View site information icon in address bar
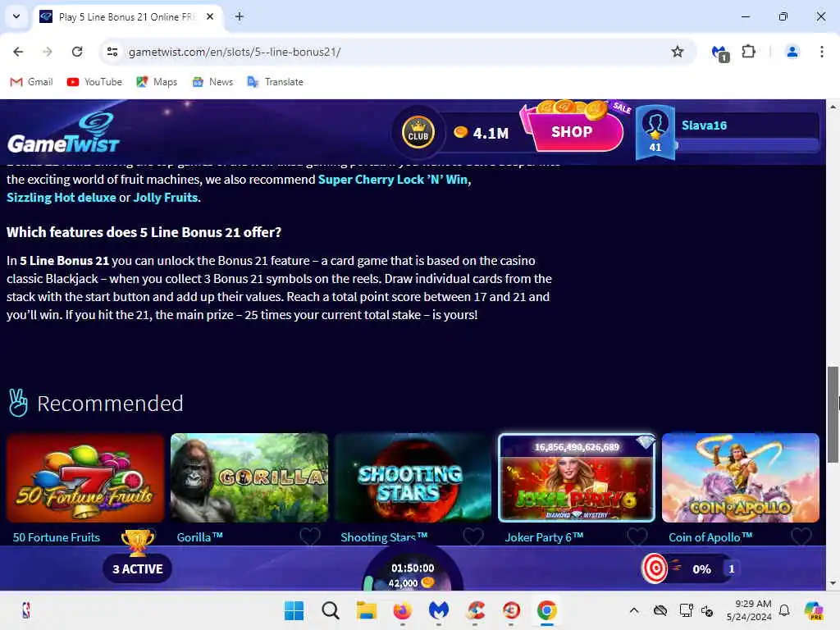Viewport: 840px width, 630px height. (112, 52)
